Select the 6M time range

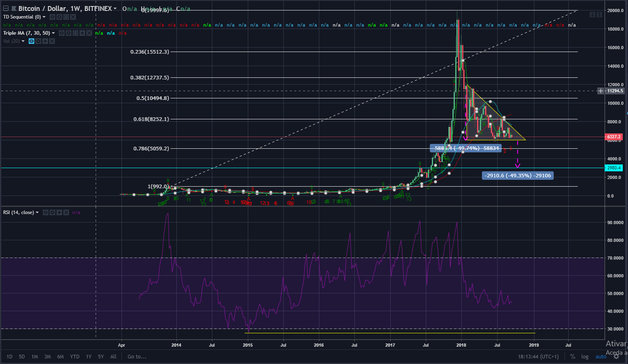pos(60,356)
